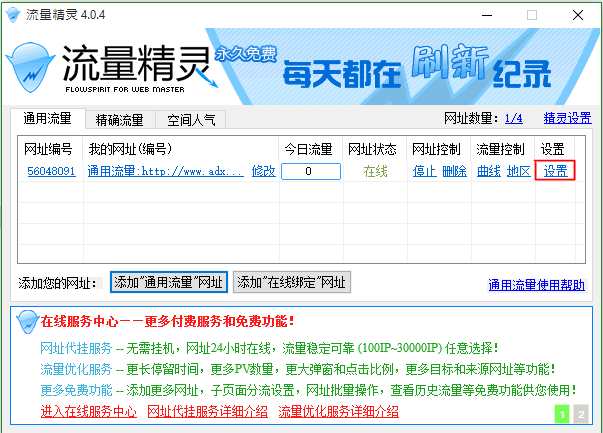This screenshot has width=603, height=433.
Task: Click the 流量优化服务 text
Action: coord(76,370)
